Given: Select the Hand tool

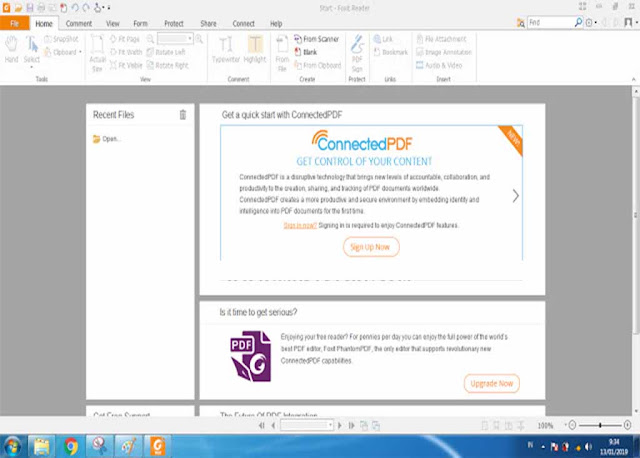Looking at the screenshot, I should pyautogui.click(x=11, y=49).
